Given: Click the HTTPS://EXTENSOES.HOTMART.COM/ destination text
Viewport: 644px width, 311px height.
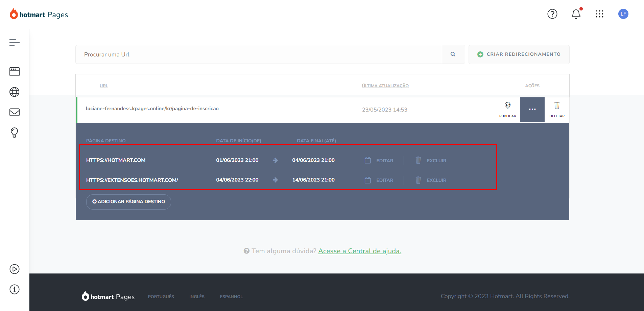Looking at the screenshot, I should [x=132, y=180].
